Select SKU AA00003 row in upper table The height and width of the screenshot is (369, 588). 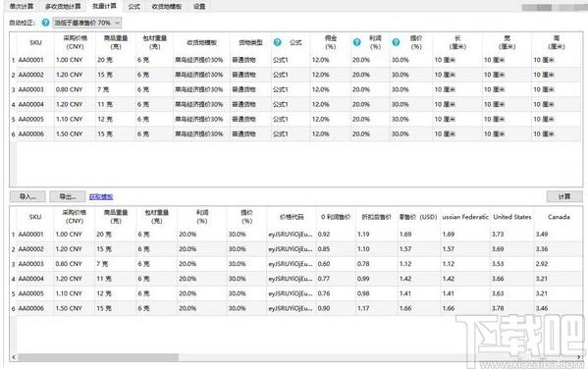pos(295,89)
